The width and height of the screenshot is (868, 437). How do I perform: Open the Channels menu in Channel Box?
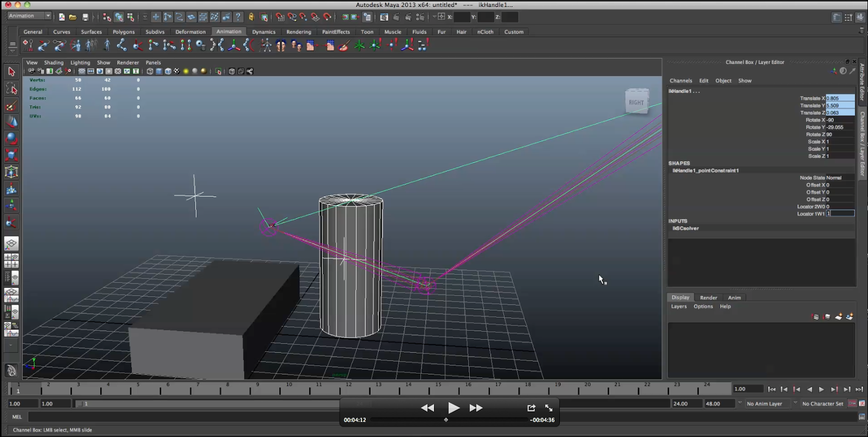680,81
